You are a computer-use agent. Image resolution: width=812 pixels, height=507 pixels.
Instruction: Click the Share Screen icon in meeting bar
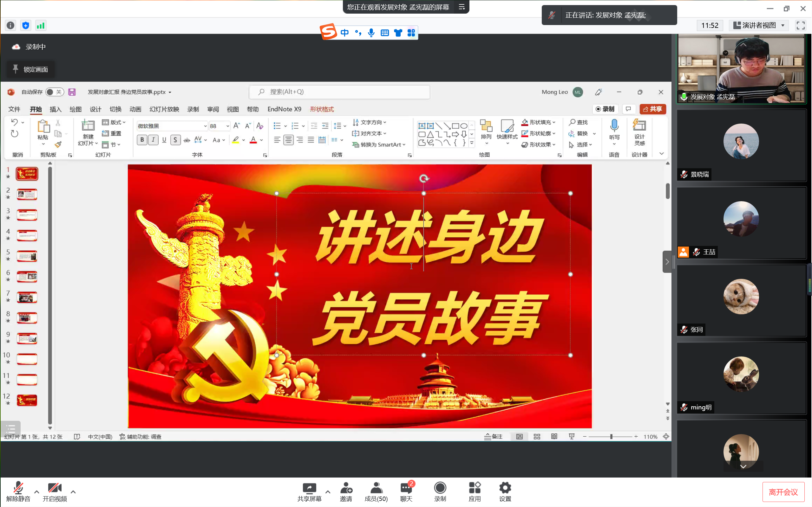(x=309, y=488)
